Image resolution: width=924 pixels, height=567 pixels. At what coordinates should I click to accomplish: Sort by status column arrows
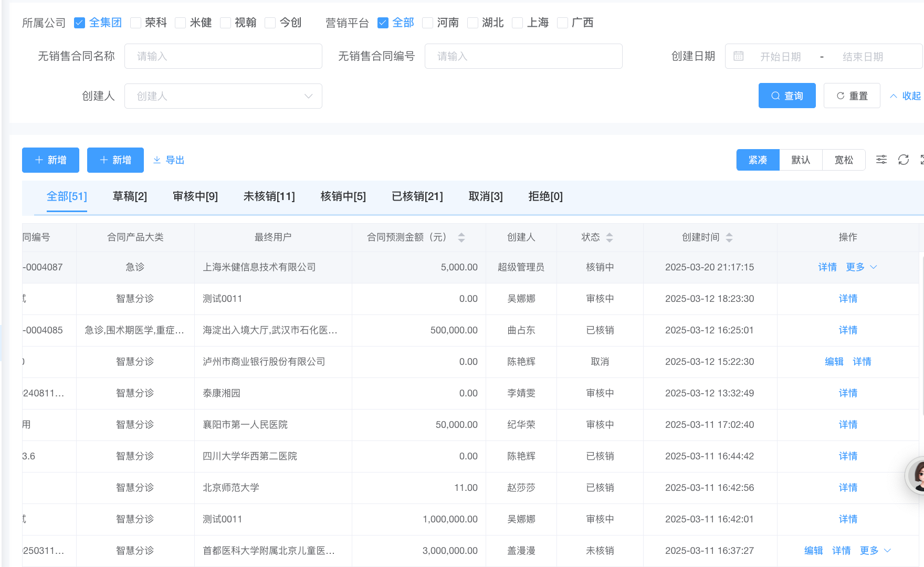coord(610,237)
